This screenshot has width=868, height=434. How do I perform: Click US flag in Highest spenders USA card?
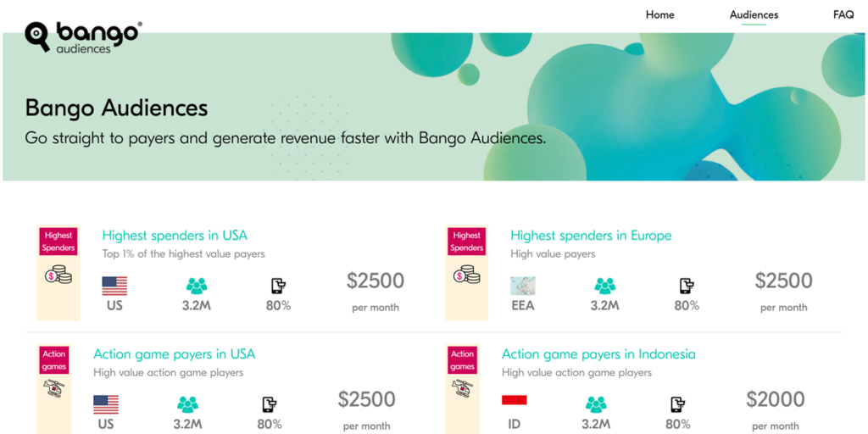[x=114, y=286]
